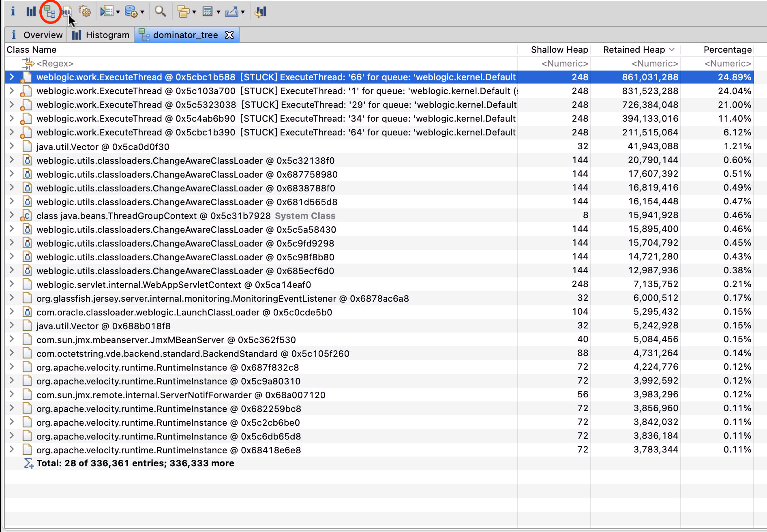Select RuntimeInstance @ 0x68418e6e8 row text
The height and width of the screenshot is (532, 767).
click(x=169, y=450)
